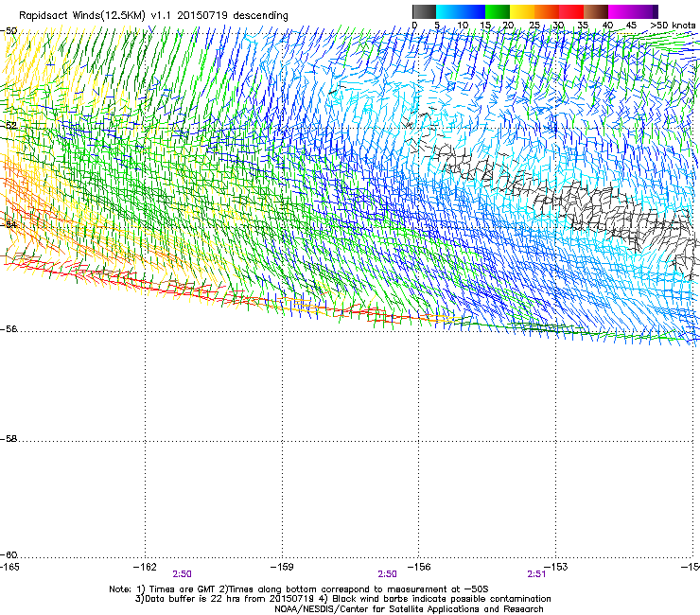Screen dimensions: 700x615
Task: Click the blue 5-15 knots legend gradient
Action: pos(461,11)
